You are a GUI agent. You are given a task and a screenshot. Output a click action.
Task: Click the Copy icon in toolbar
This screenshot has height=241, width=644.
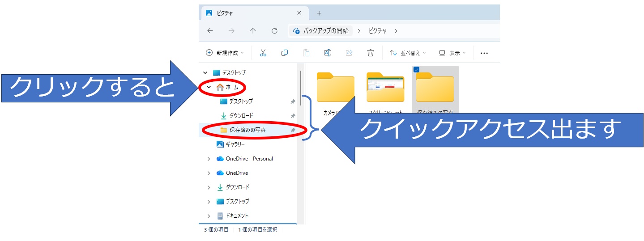[284, 53]
